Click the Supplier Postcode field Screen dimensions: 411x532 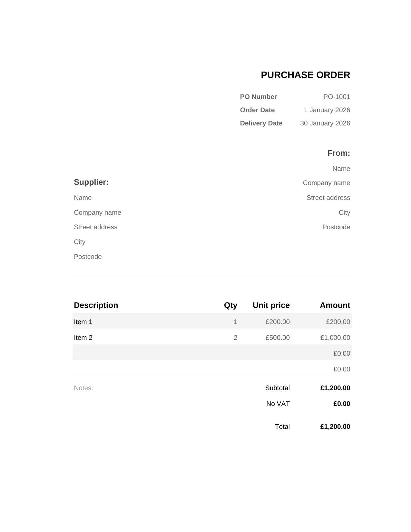pos(88,257)
